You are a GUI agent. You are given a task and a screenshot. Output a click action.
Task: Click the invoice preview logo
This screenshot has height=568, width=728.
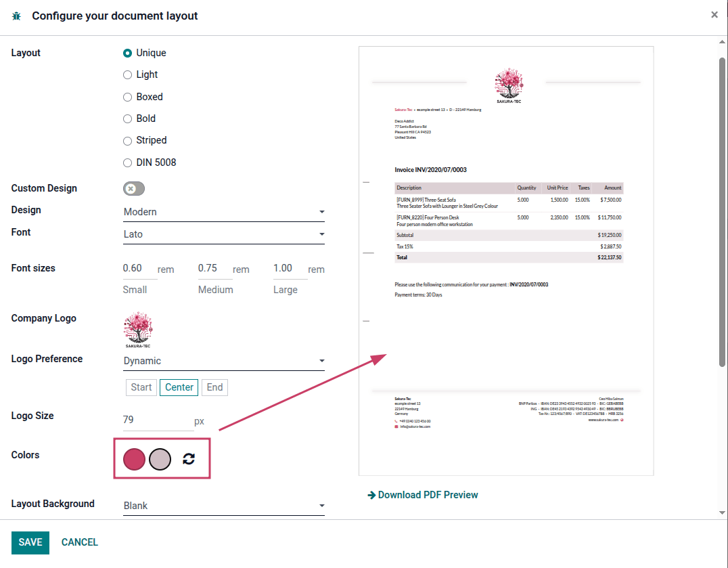(x=509, y=86)
